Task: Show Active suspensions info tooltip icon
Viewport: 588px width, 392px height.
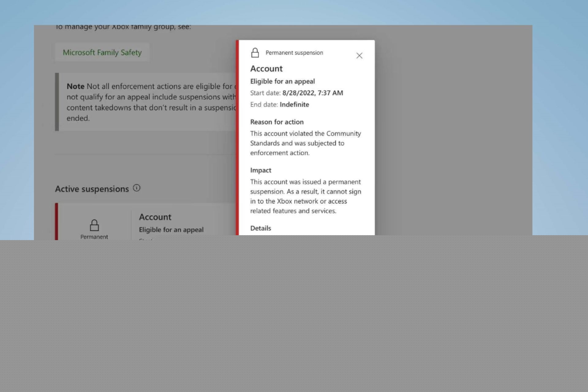Action: click(x=137, y=188)
